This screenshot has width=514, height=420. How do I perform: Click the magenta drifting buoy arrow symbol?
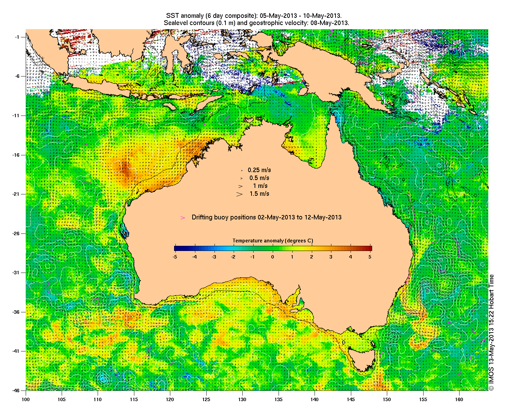click(x=183, y=217)
